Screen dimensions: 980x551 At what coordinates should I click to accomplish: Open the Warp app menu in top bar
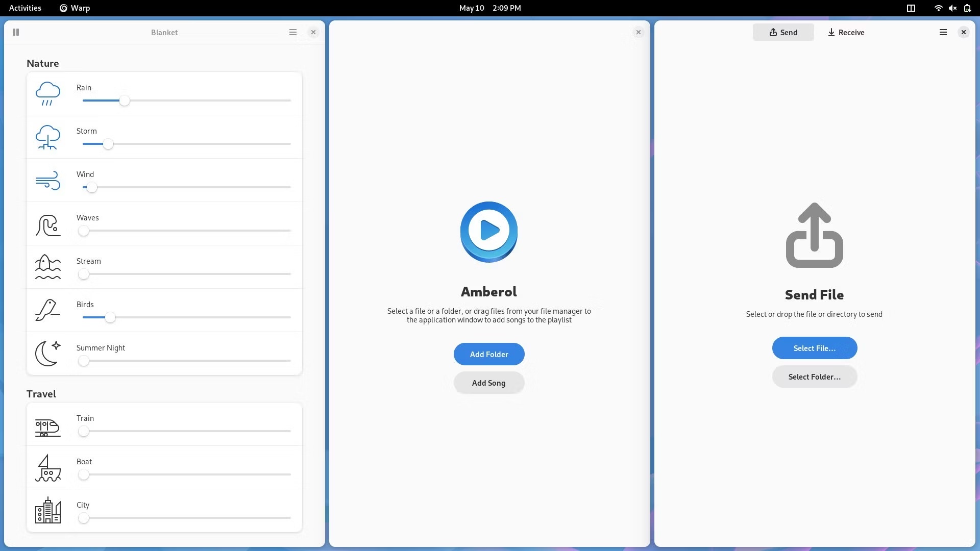pyautogui.click(x=75, y=8)
